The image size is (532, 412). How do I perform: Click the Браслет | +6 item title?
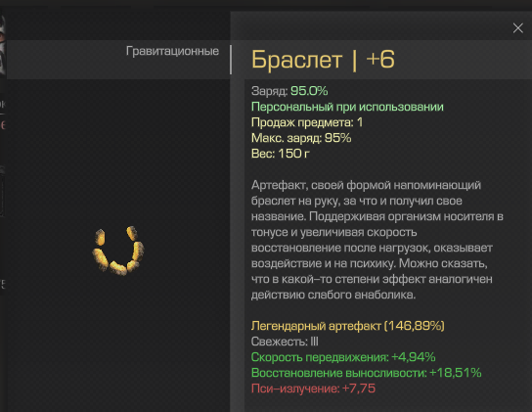pos(323,60)
